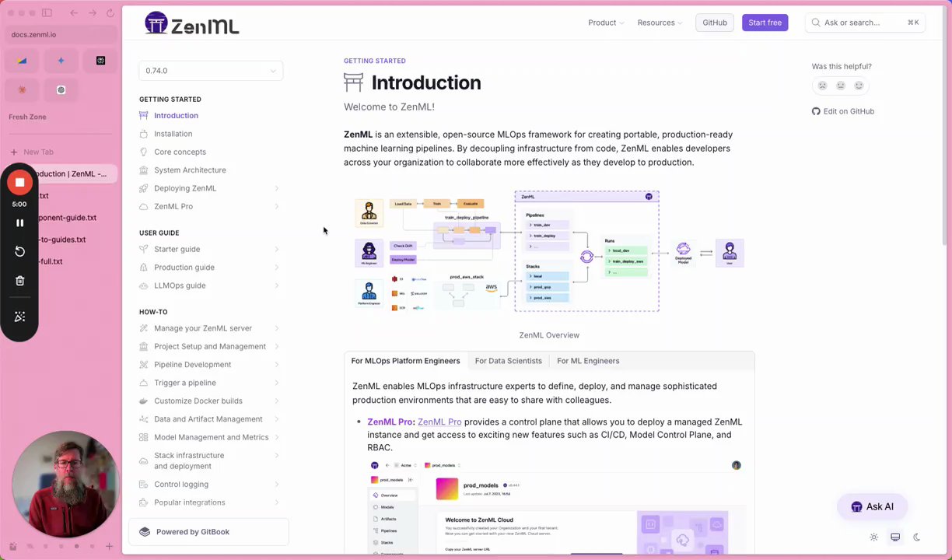Viewport: 952px width, 560px height.
Task: Switch to the how-to-guides.txt tab
Action: point(64,240)
